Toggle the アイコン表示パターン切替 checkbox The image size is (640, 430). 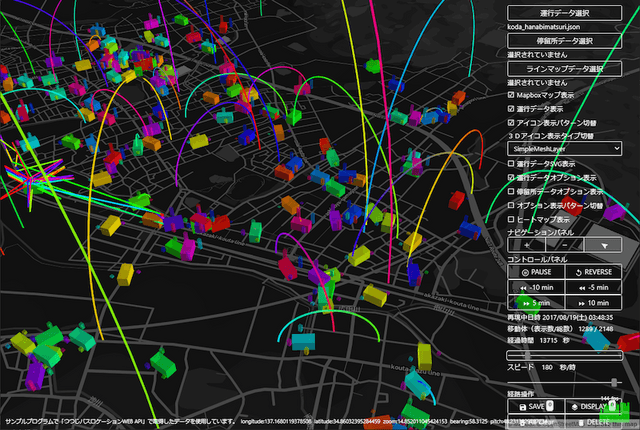click(512, 122)
